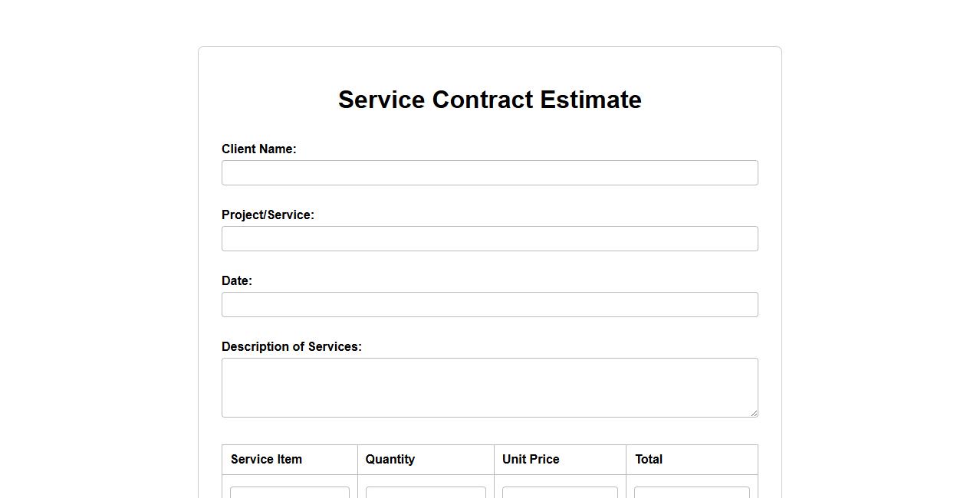This screenshot has width=980, height=498.
Task: Click the Client Name input field
Action: point(489,173)
